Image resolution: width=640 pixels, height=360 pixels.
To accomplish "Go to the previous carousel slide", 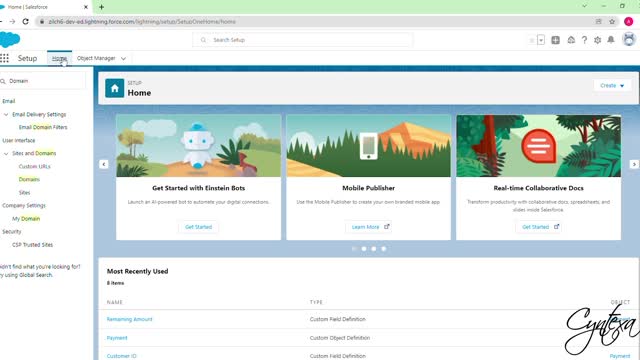I will click(x=104, y=164).
